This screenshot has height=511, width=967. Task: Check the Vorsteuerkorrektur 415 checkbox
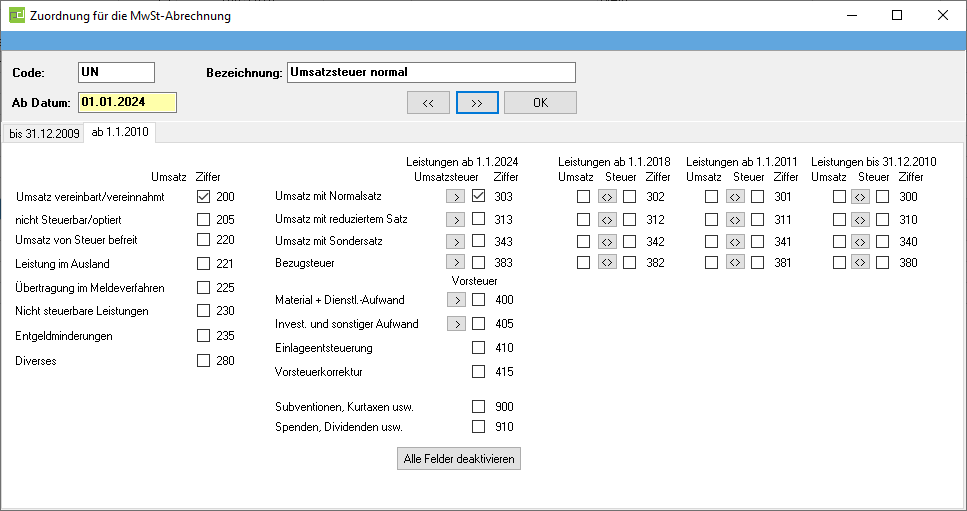click(x=478, y=372)
